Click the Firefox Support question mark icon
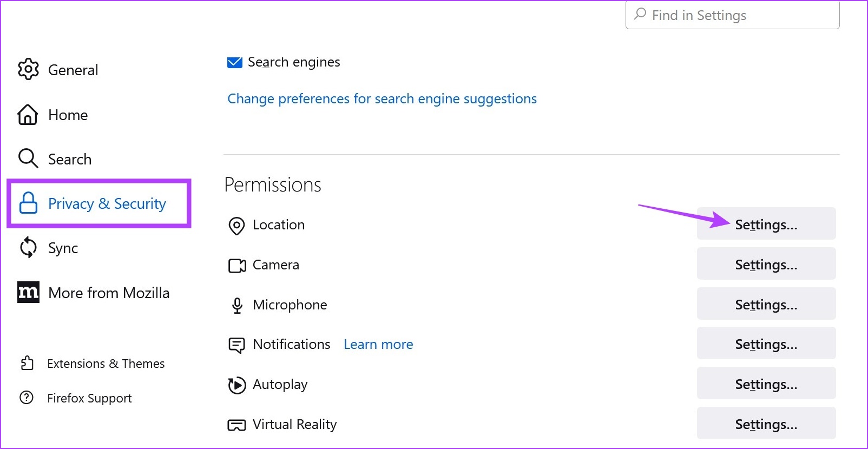Screen dimensions: 868x449 pyautogui.click(x=28, y=398)
